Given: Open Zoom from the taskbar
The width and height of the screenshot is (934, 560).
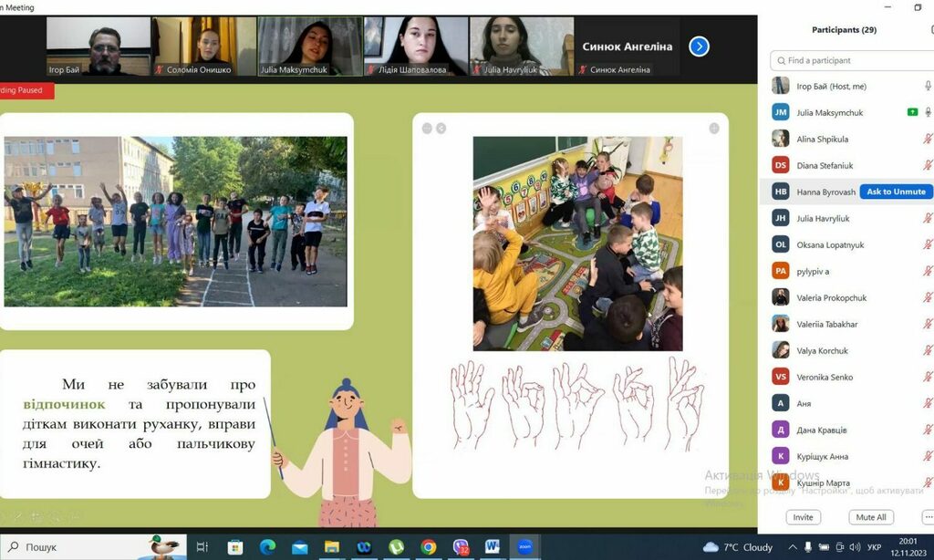Looking at the screenshot, I should 524,547.
